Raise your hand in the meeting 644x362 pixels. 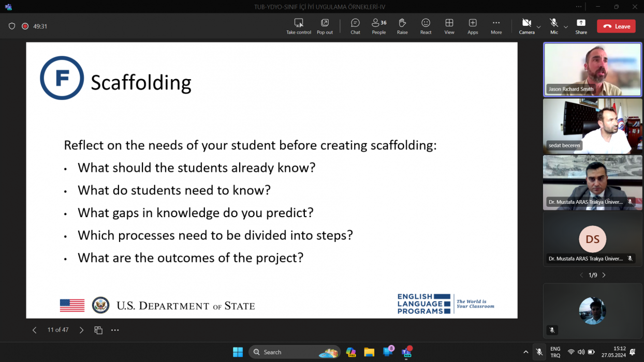coord(402,23)
